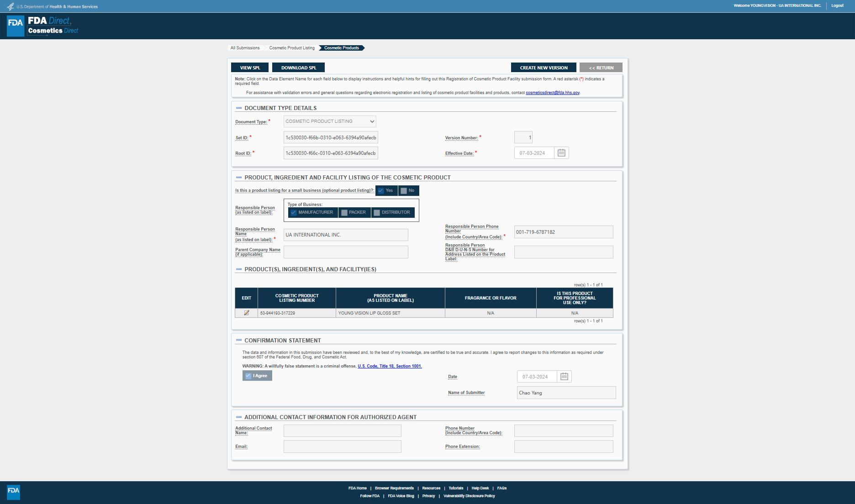Viewport: 855px width, 504px height.
Task: Collapse Product, Ingredient and Facility Listing section
Action: point(238,178)
